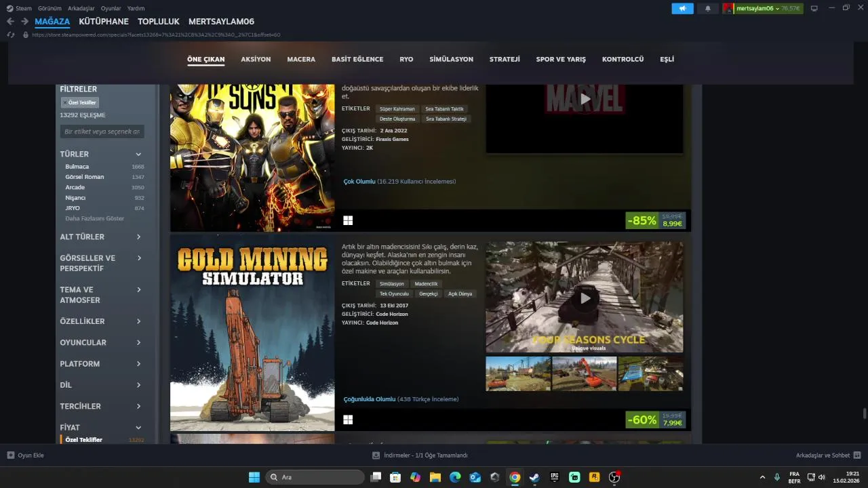Image resolution: width=868 pixels, height=488 pixels.
Task: Open the notifications bell
Action: pos(708,8)
